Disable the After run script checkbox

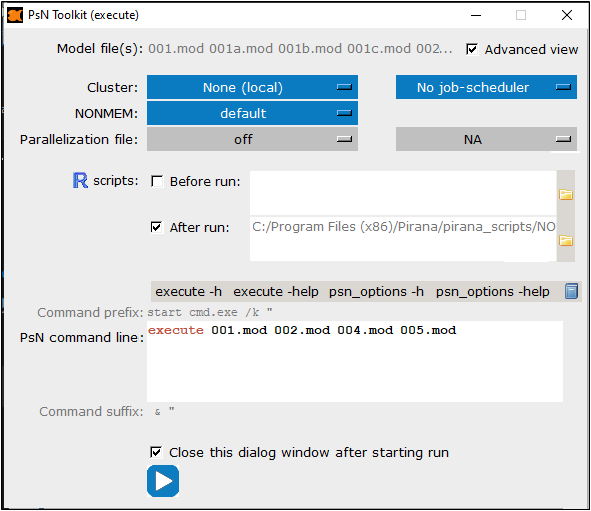coord(157,227)
